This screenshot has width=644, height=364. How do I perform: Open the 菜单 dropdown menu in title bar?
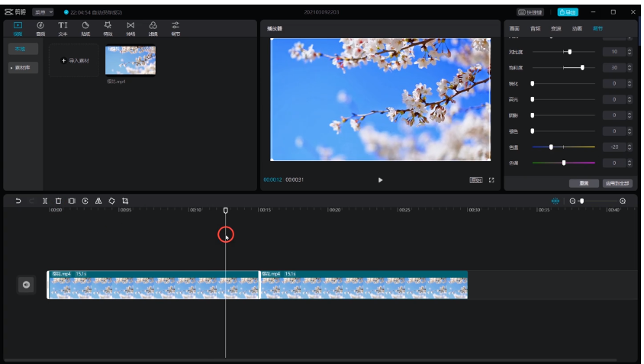[x=42, y=12]
